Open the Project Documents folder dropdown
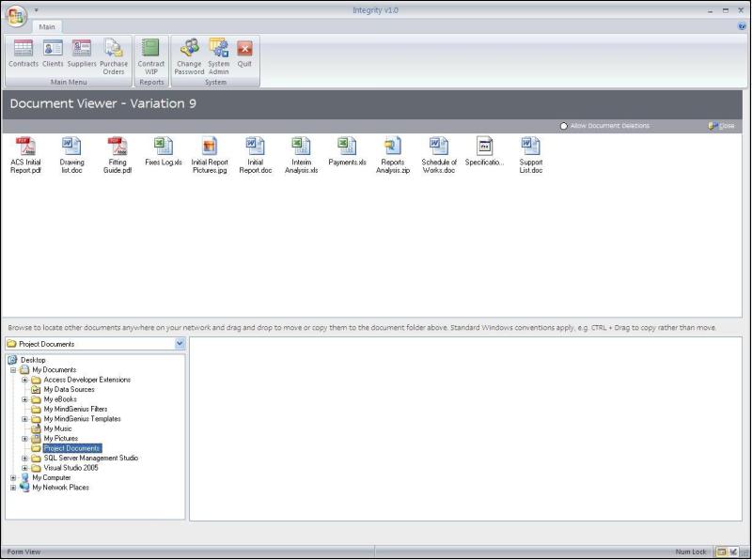Screen dimensions: 752x560 pos(180,344)
